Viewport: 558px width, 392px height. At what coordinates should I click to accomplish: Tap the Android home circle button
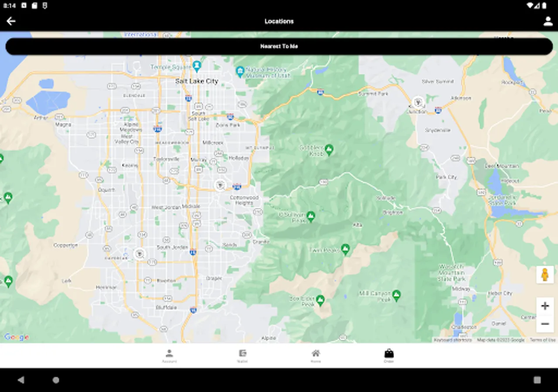tap(56, 380)
